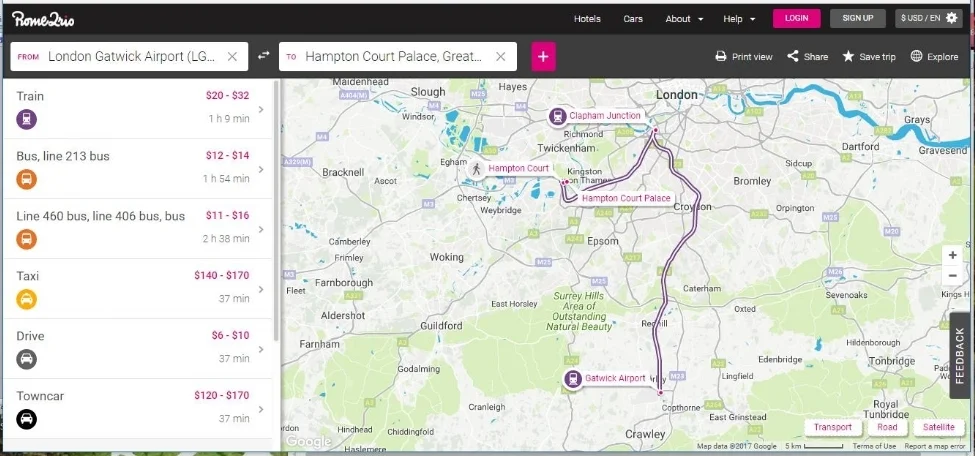Expand Line 460 bus route chevron

[261, 230]
